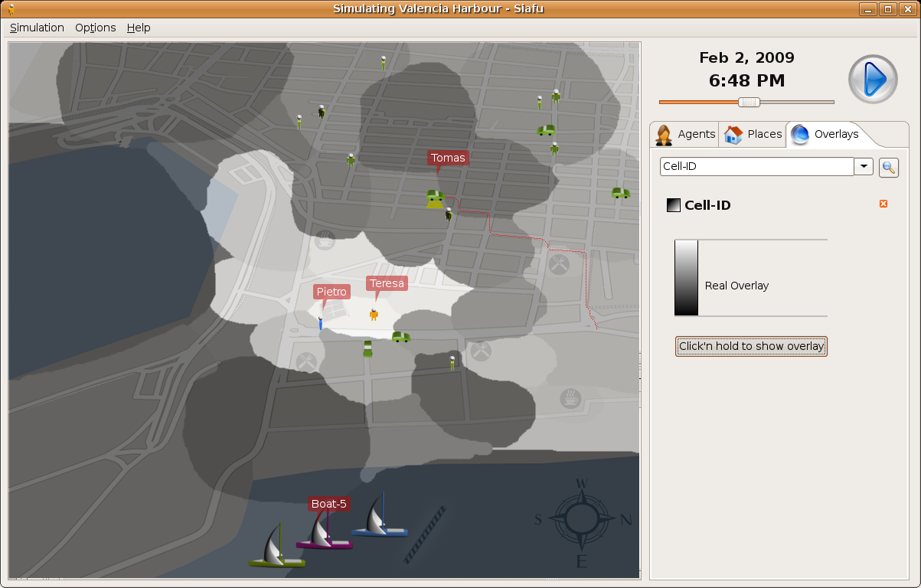The height and width of the screenshot is (588, 921).
Task: Switch to the Places tab
Action: click(753, 134)
